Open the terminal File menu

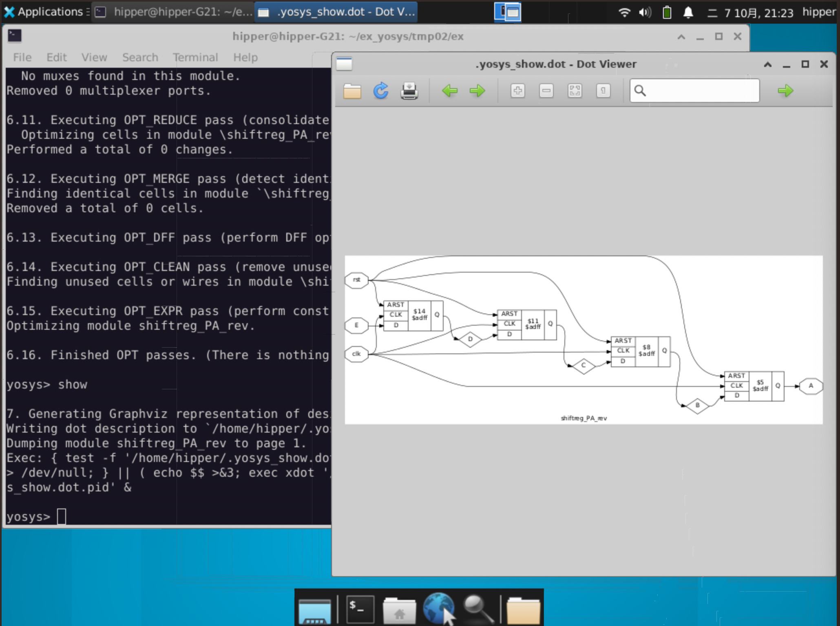click(x=22, y=57)
